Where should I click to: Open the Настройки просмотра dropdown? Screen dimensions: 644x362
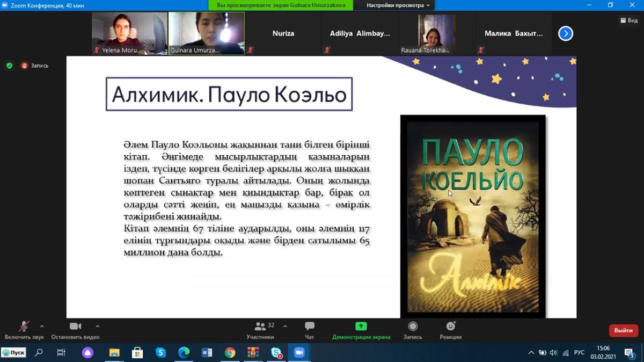click(398, 5)
